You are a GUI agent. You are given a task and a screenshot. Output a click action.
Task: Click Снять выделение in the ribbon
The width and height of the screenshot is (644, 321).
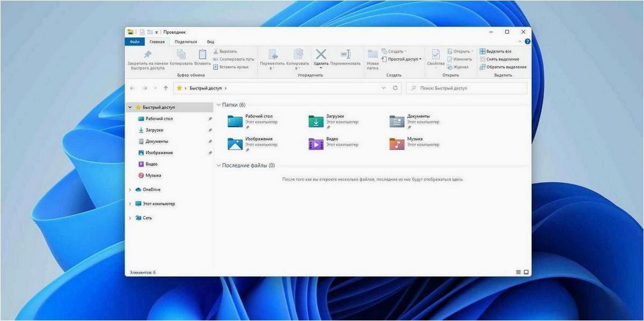click(x=499, y=59)
